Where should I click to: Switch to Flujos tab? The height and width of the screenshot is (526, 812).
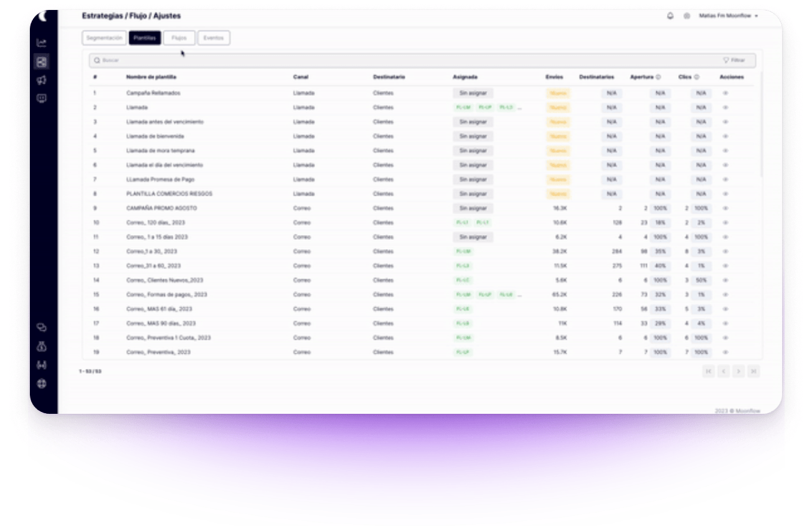click(179, 38)
